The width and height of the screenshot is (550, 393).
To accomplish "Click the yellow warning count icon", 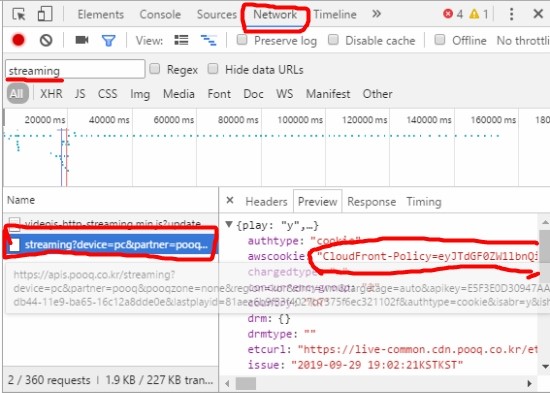I will tap(474, 14).
